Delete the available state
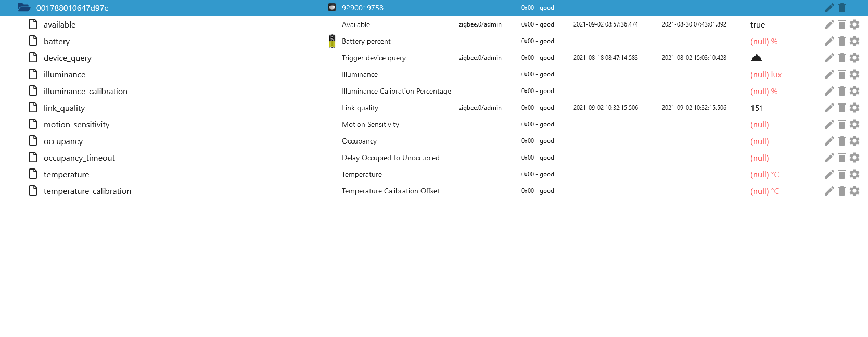 842,24
